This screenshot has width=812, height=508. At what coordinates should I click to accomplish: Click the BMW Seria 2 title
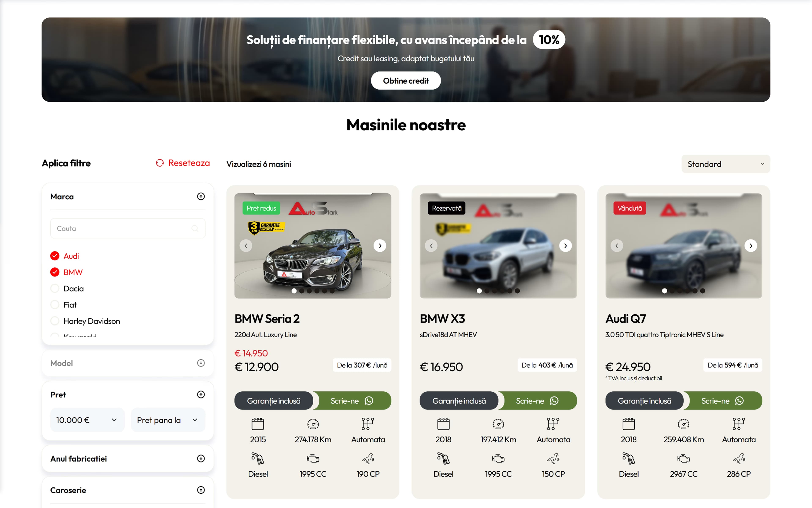coord(267,319)
